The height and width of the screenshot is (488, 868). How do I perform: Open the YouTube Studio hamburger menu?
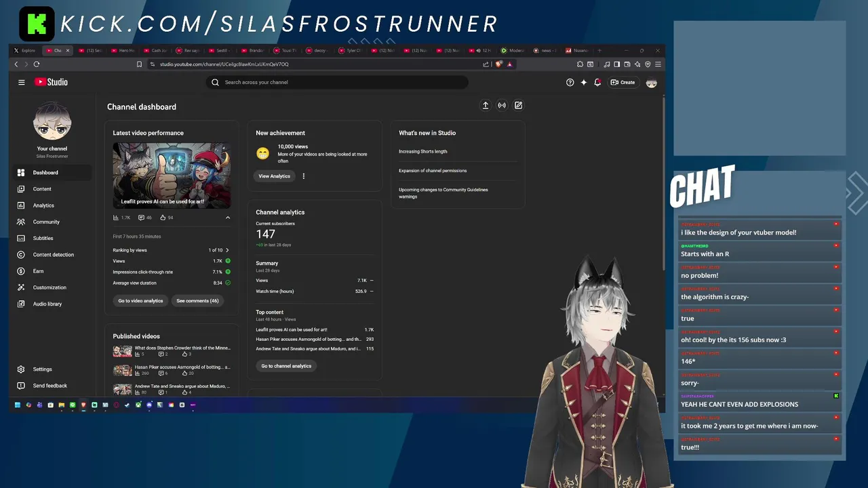coord(22,82)
